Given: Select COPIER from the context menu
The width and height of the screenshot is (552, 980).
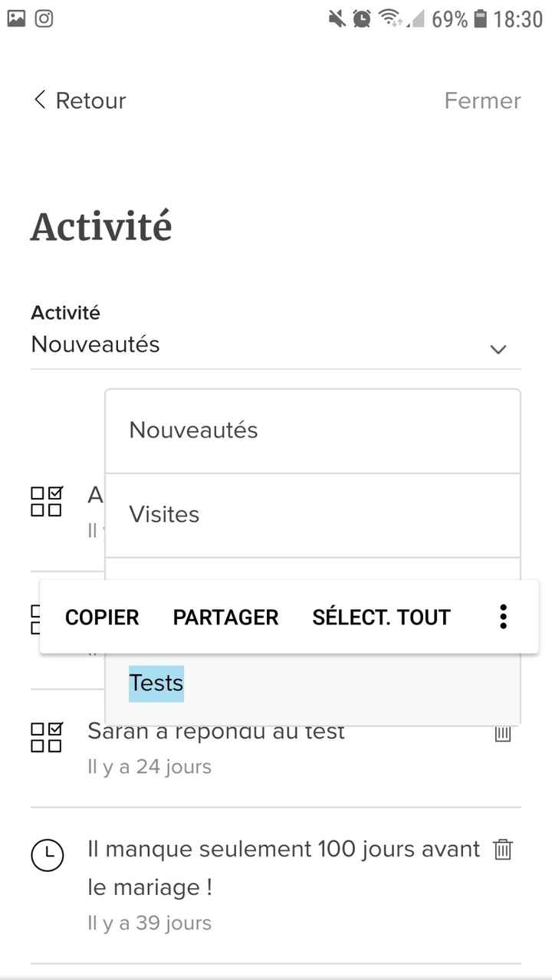Looking at the screenshot, I should (102, 616).
